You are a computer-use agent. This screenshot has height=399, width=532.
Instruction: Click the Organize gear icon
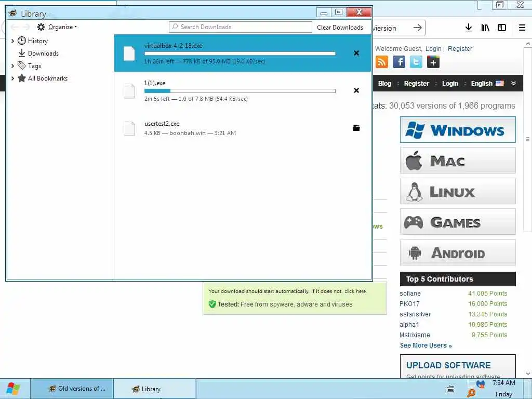point(41,27)
